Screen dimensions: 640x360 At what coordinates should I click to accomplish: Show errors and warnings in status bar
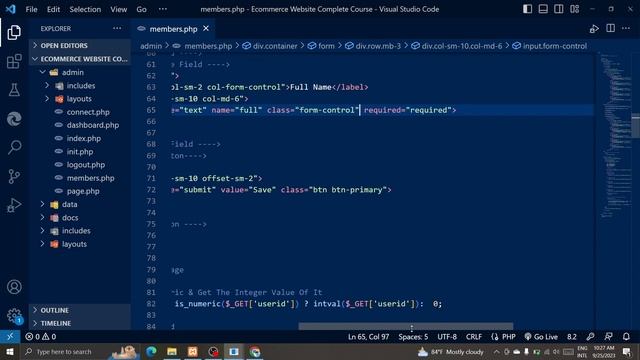[40, 337]
